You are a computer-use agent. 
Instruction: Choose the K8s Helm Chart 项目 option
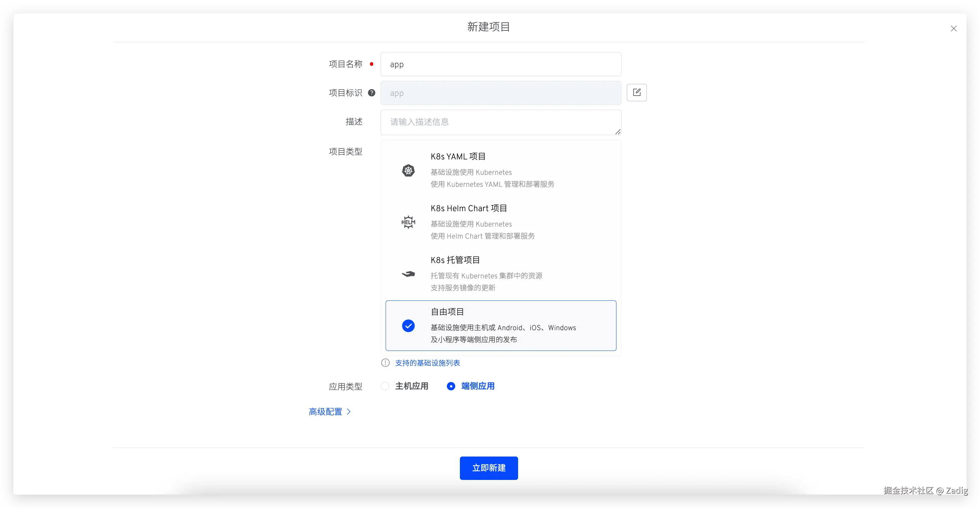tap(501, 222)
